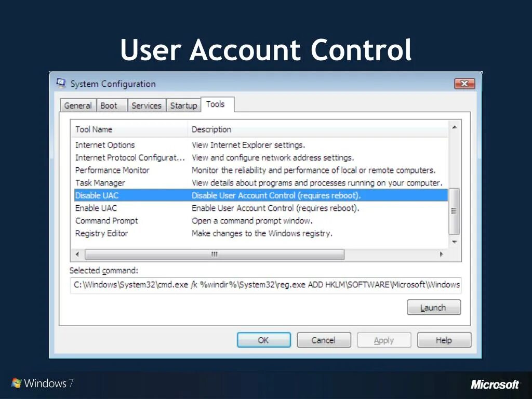Click 'Make changes to the Windows registry.' text
The height and width of the screenshot is (399, 532).
coord(262,233)
